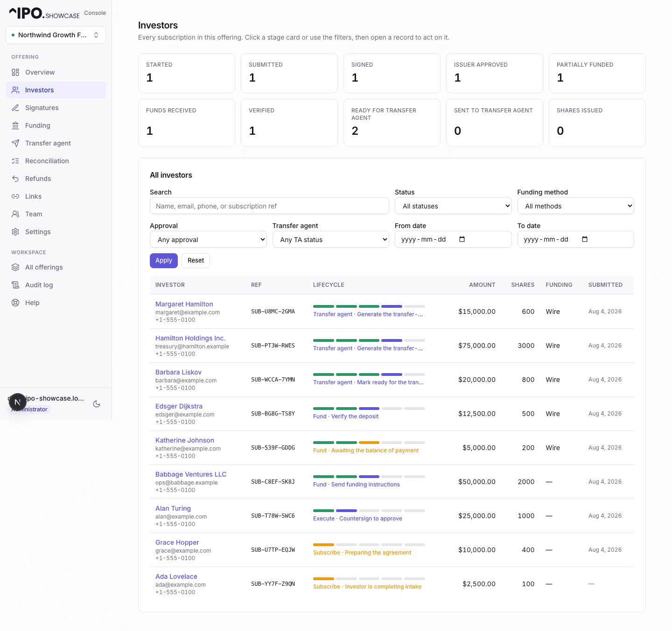
Task: Open Reconciliation page
Action: point(56,161)
